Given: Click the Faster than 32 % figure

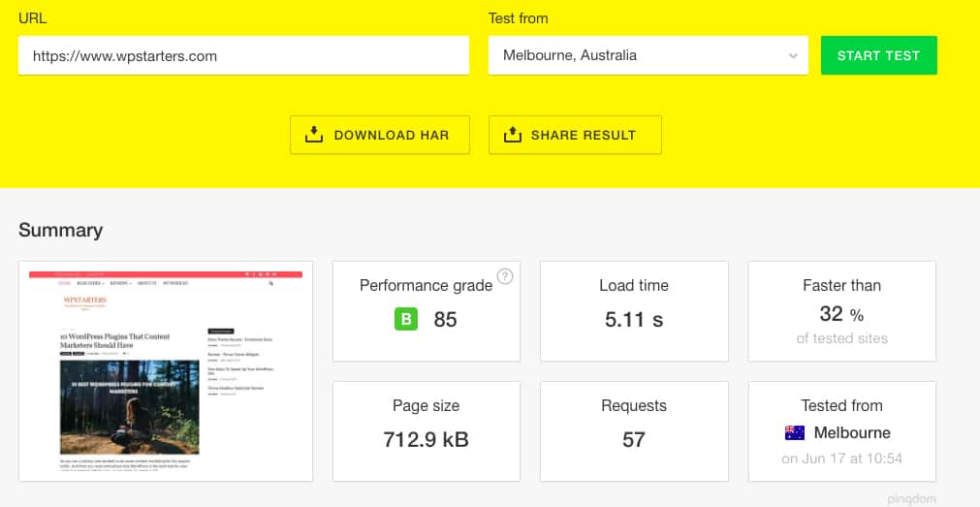Looking at the screenshot, I should (834, 312).
